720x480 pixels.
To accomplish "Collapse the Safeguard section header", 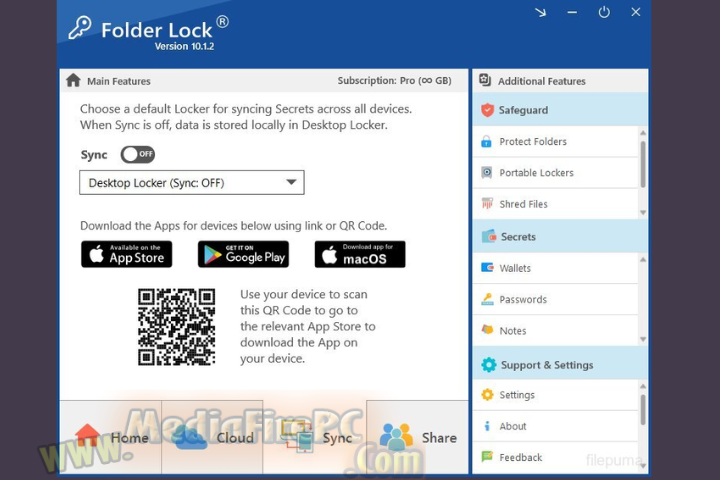I will (560, 110).
